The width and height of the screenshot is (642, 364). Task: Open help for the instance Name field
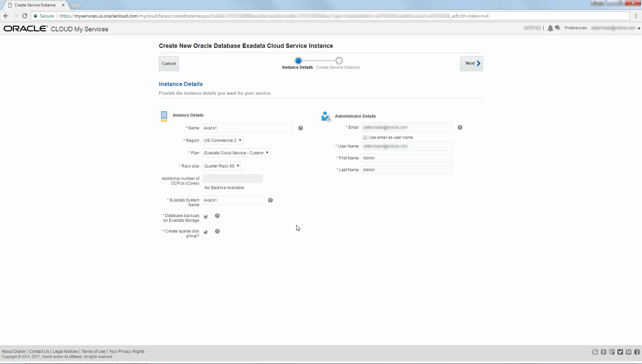pyautogui.click(x=301, y=128)
